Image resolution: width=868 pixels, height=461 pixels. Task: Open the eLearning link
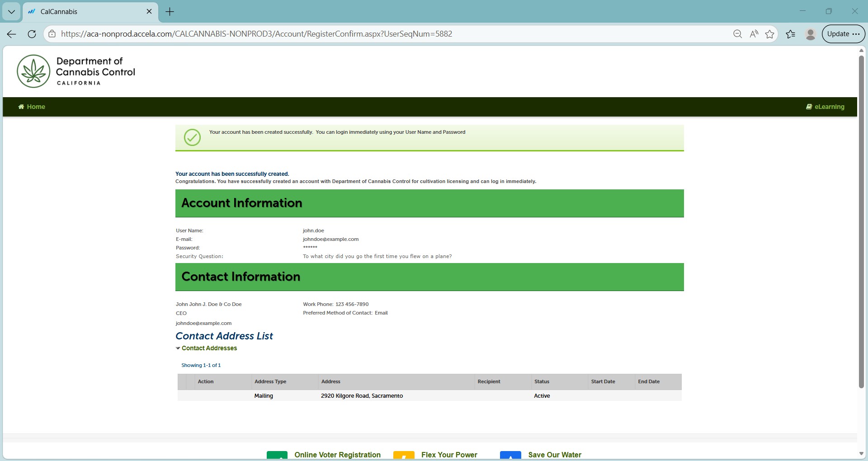point(825,107)
